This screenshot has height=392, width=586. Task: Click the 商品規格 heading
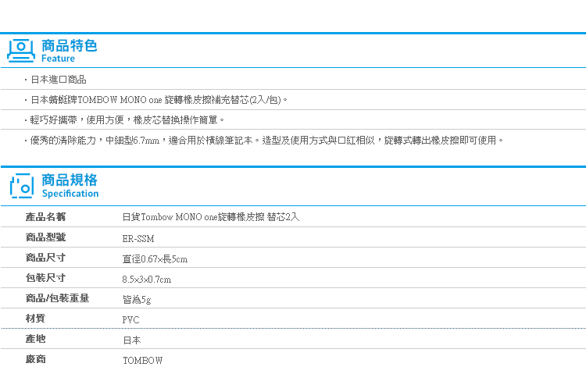tap(70, 180)
